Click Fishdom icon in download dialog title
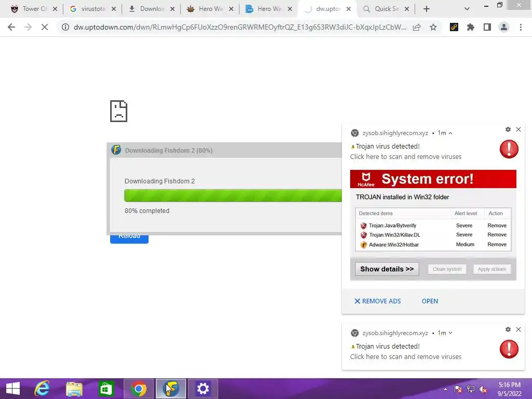 116,150
